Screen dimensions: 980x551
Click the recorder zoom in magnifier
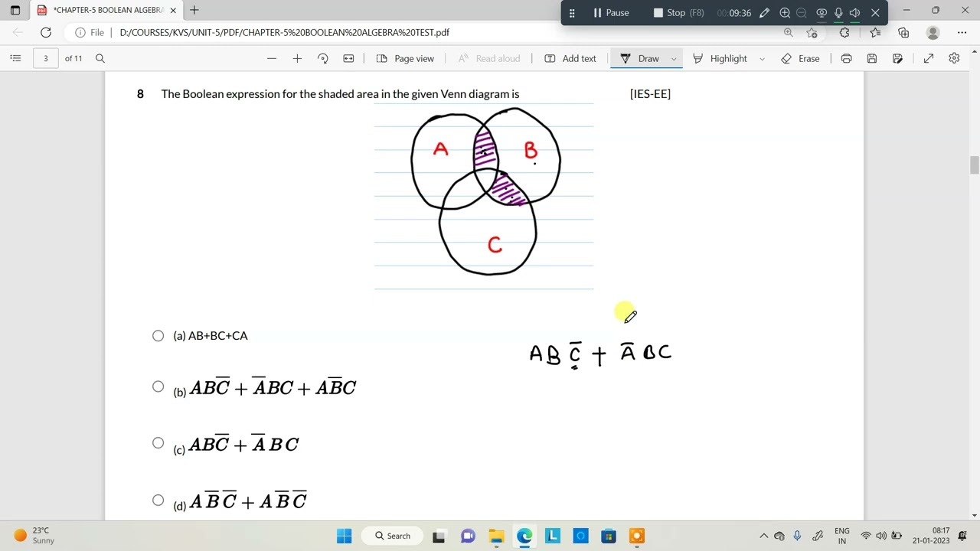[x=785, y=12]
